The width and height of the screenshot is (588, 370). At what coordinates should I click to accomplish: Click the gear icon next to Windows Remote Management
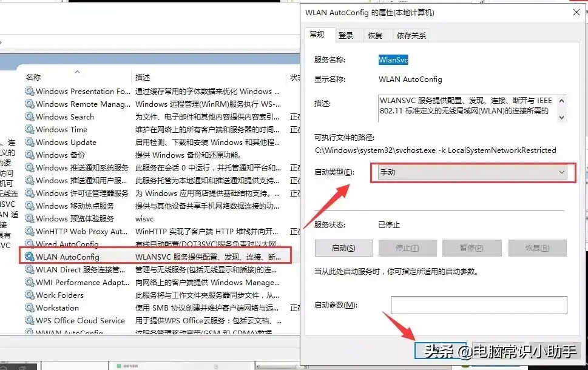[x=29, y=104]
